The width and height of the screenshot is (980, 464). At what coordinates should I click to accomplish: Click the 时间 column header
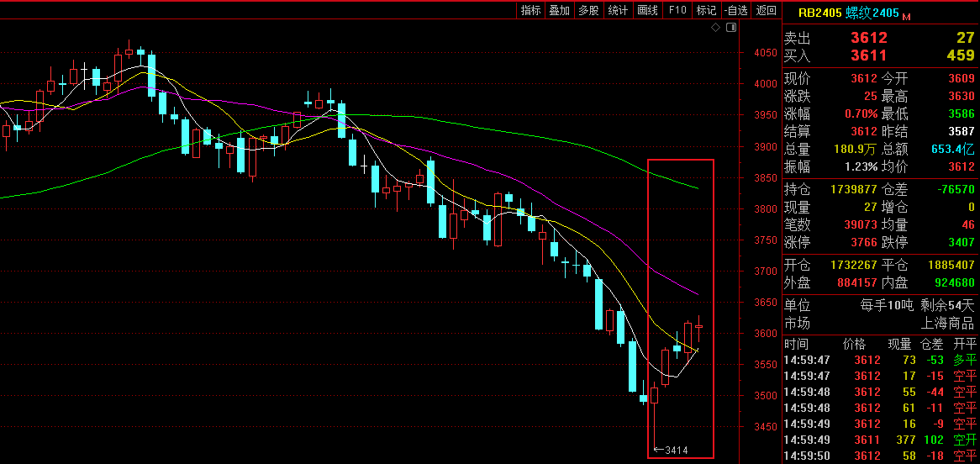tap(796, 344)
